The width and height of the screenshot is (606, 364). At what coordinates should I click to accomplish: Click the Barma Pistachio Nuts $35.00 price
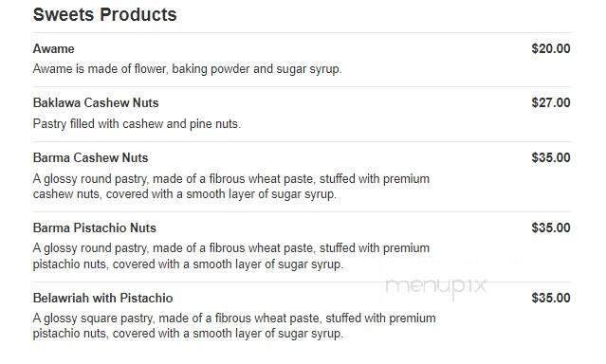coord(551,227)
